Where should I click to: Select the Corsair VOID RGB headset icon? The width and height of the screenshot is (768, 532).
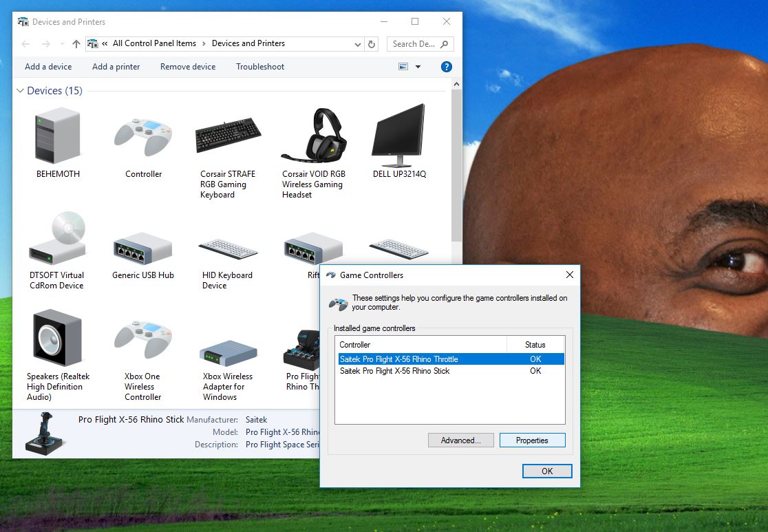[314, 135]
